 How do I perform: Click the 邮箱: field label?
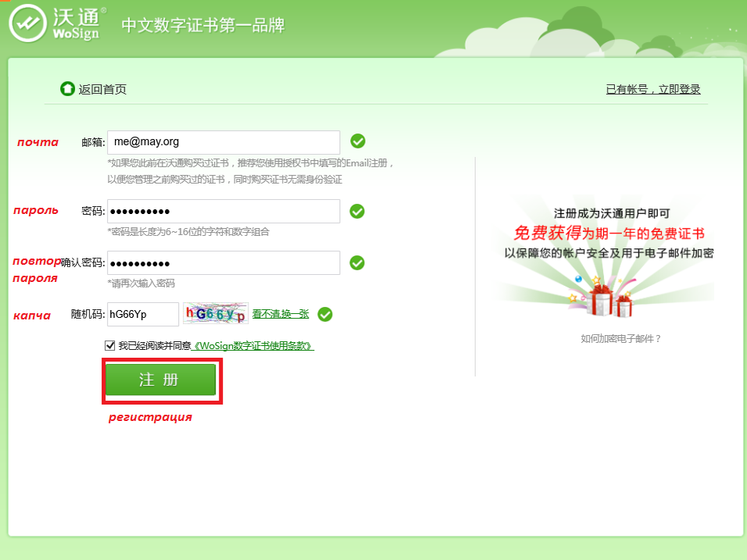tap(93, 142)
